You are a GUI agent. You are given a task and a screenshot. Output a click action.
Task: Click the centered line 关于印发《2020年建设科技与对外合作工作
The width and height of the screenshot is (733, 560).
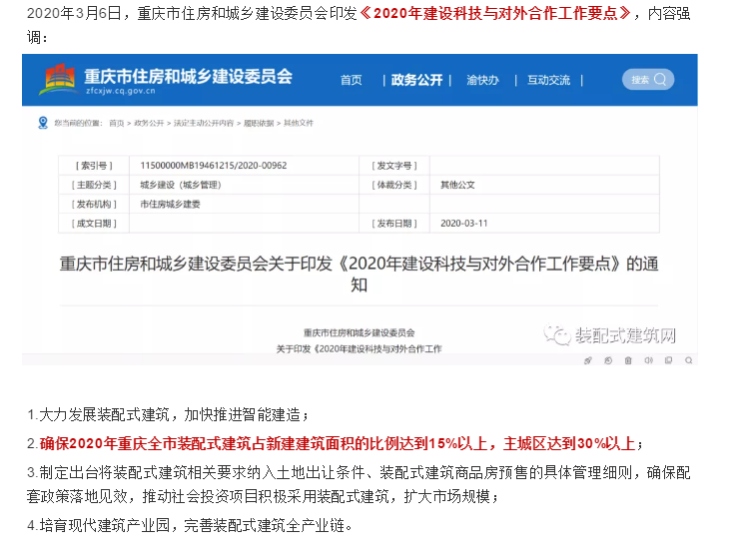[x=359, y=348]
